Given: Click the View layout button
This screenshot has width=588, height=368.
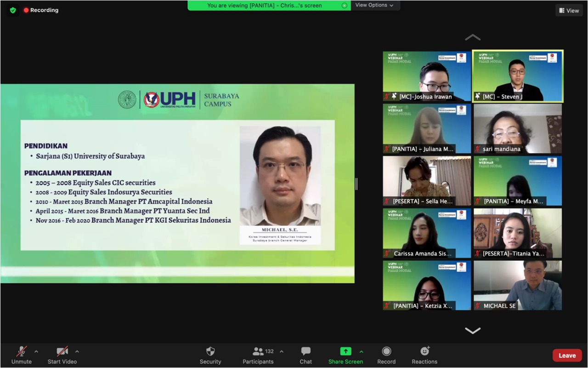Looking at the screenshot, I should pyautogui.click(x=569, y=11).
